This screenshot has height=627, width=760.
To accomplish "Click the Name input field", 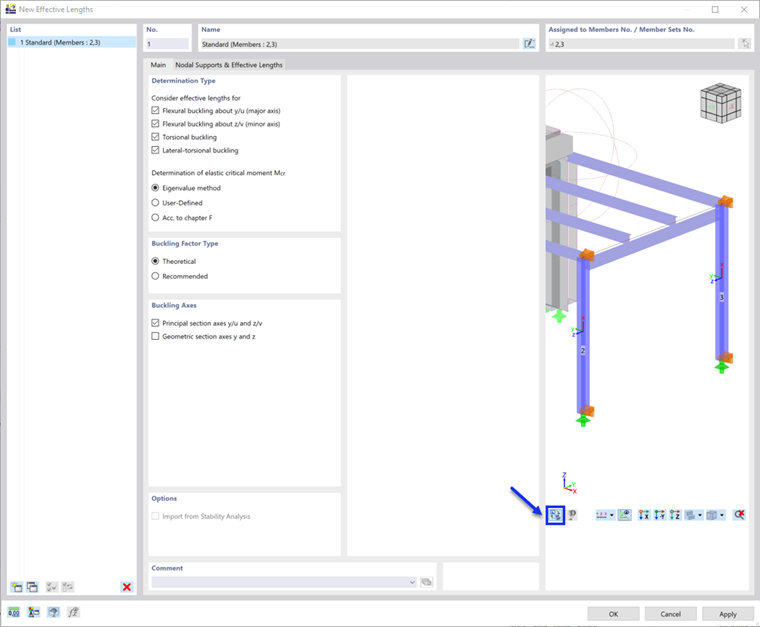I will tap(360, 44).
